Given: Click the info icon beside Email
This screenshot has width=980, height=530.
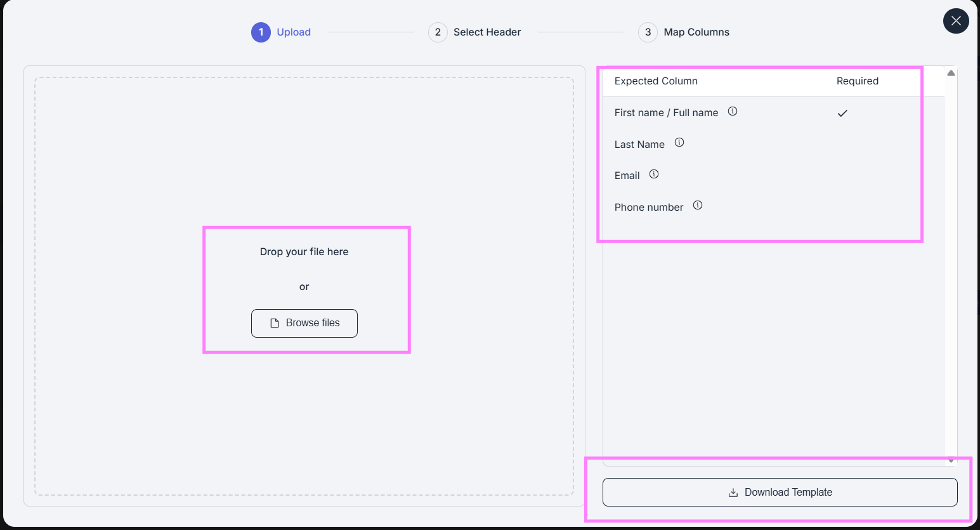Looking at the screenshot, I should [x=654, y=174].
